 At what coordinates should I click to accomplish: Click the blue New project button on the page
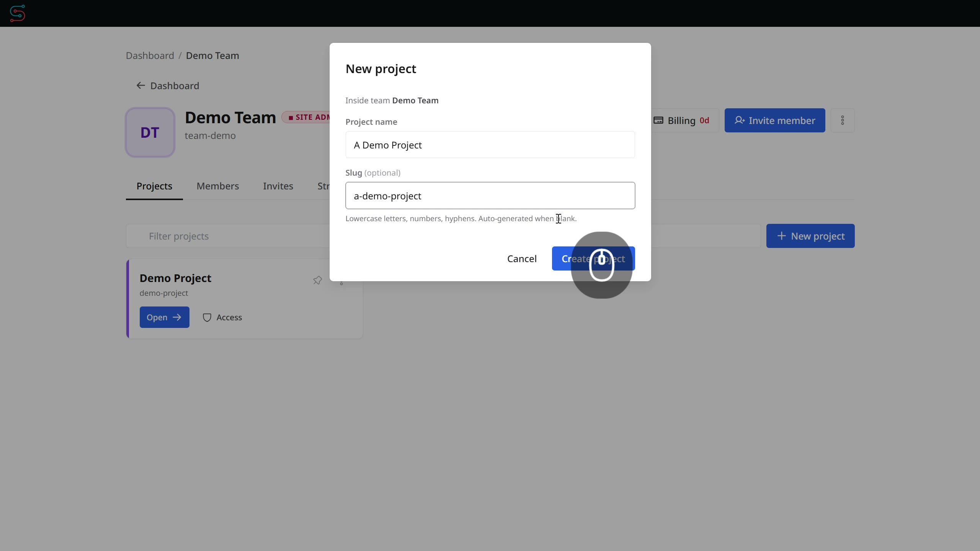click(x=810, y=236)
